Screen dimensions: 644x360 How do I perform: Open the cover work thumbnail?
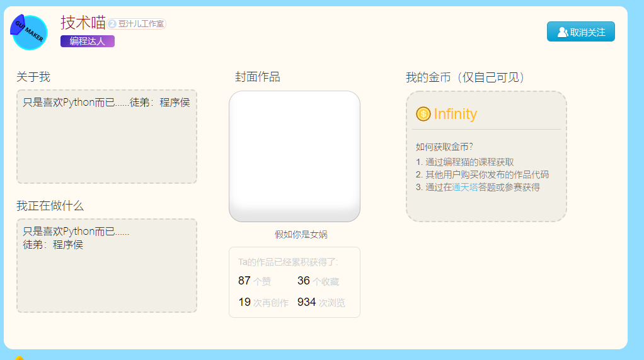tap(294, 156)
